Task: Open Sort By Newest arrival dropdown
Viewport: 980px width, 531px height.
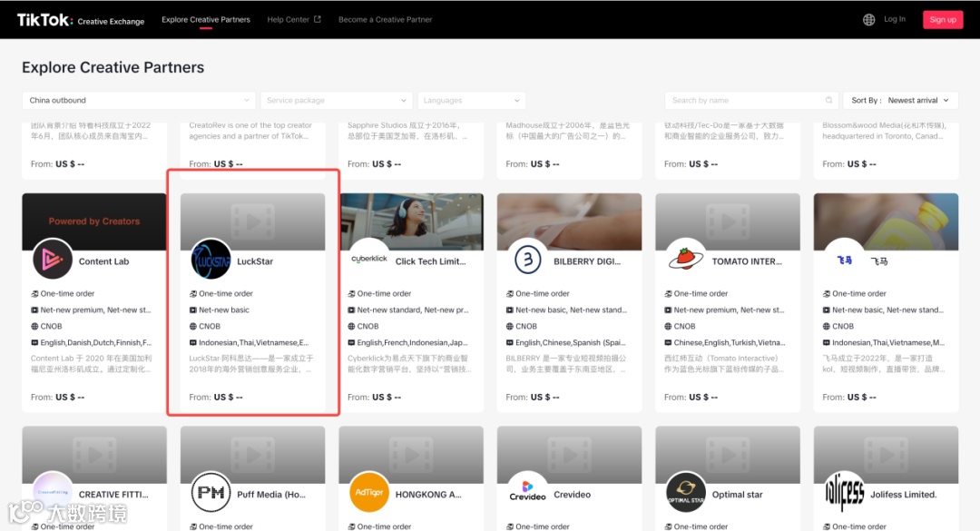Action: pos(901,100)
